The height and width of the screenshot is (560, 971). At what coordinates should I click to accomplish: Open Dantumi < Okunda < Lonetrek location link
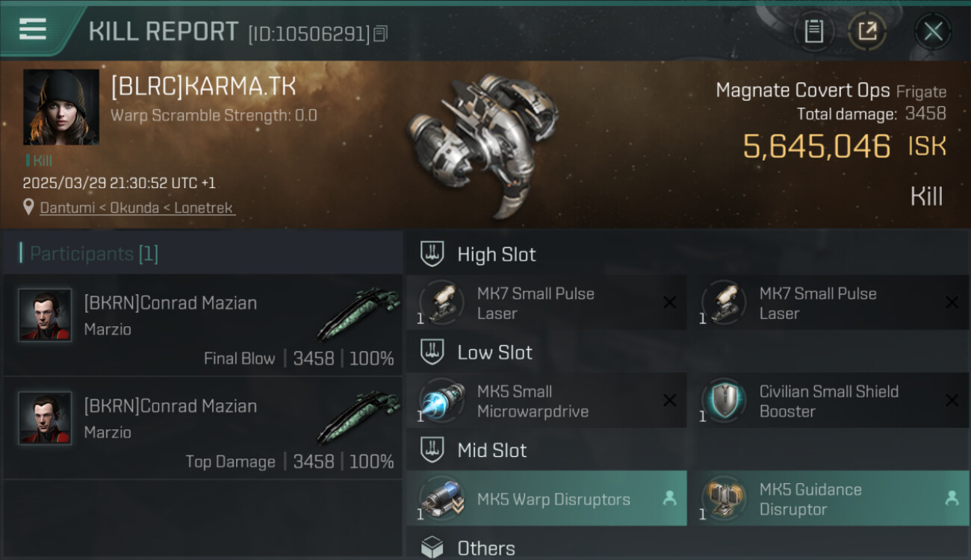coord(137,208)
